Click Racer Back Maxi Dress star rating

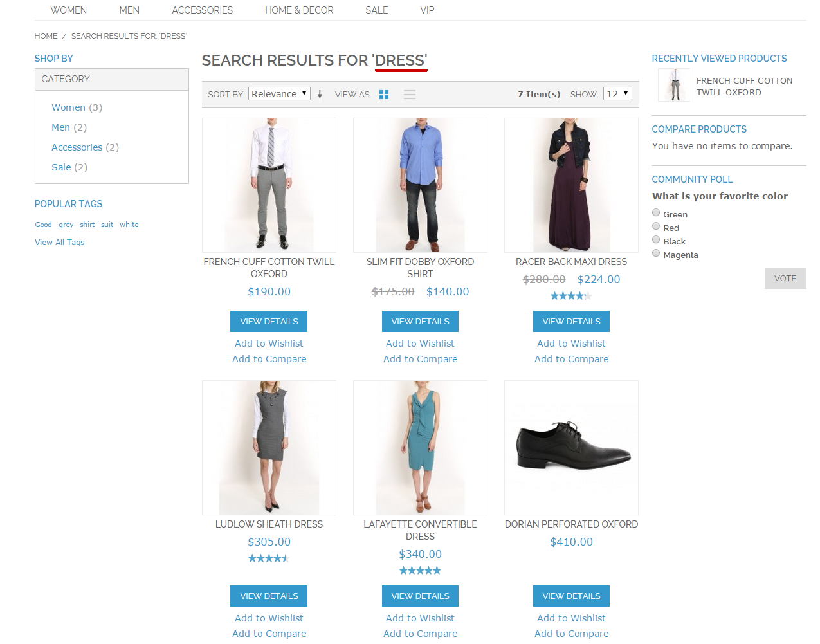click(571, 296)
